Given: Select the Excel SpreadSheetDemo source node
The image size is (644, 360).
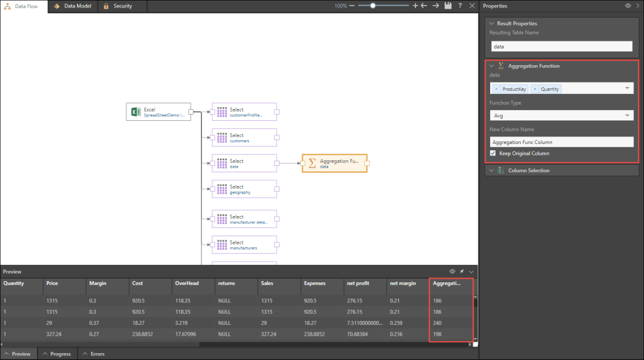Looking at the screenshot, I should pyautogui.click(x=158, y=112).
